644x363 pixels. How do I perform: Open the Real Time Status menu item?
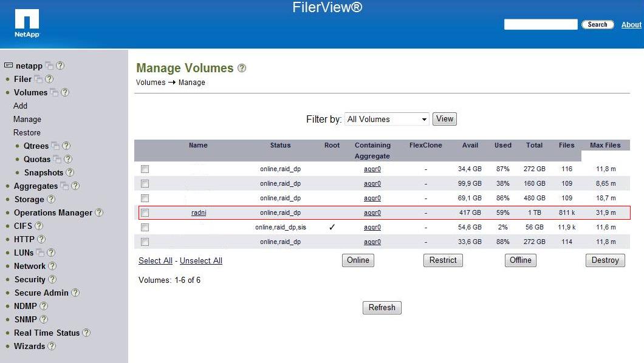[47, 333]
